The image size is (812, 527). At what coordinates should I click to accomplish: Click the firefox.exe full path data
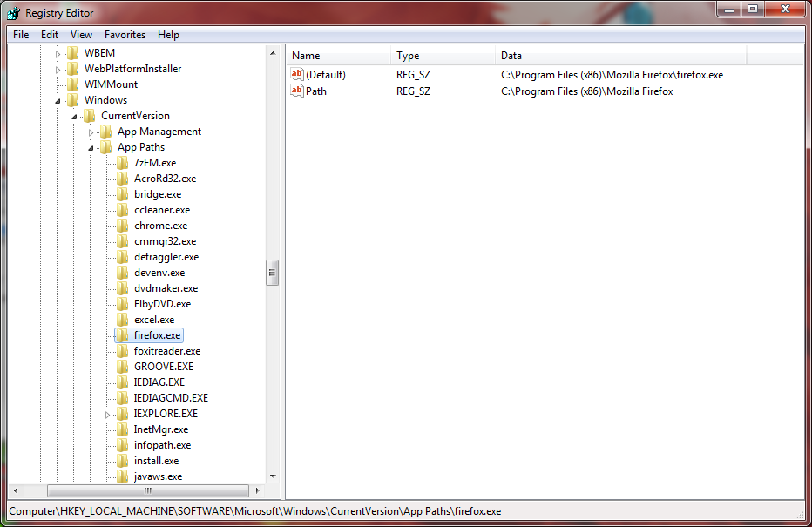pos(612,75)
